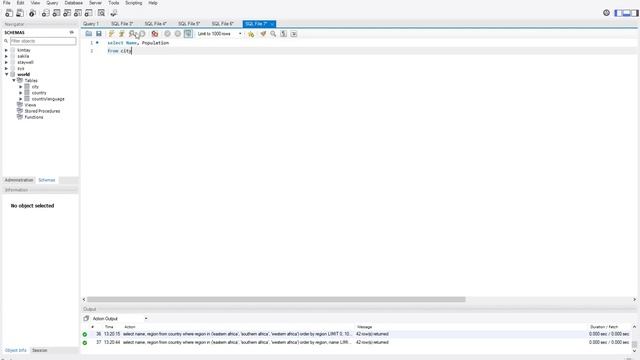Execute the statement under the cursor (lightning cursor icon)

(x=122, y=34)
